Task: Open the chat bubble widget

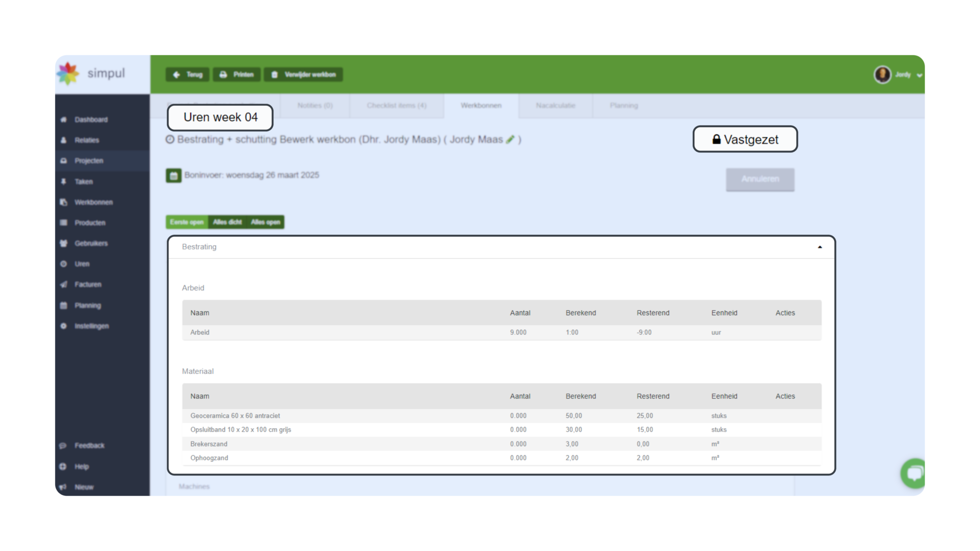Action: pyautogui.click(x=913, y=473)
